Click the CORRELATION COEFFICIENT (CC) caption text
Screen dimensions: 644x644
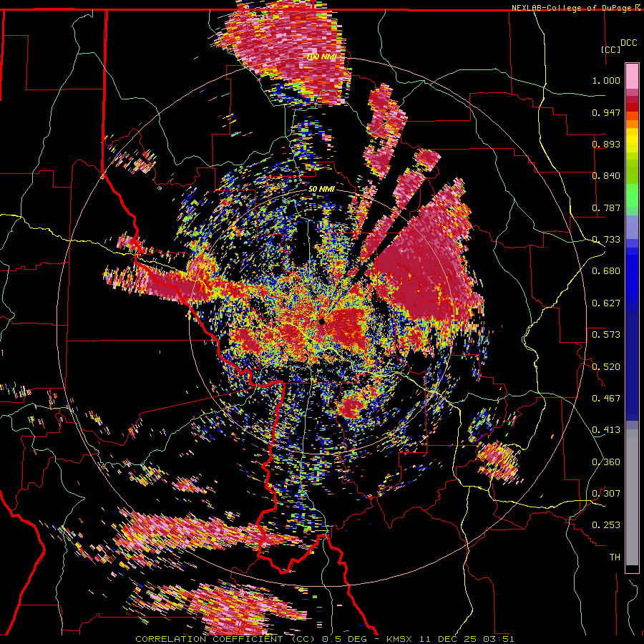tap(225, 639)
